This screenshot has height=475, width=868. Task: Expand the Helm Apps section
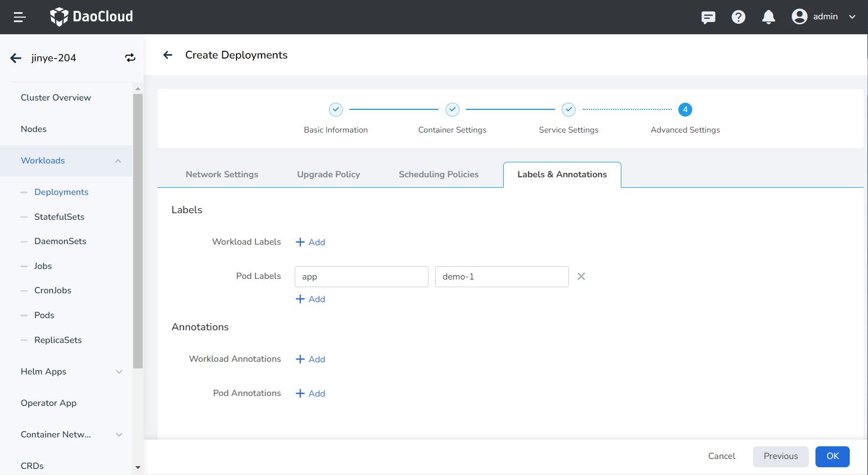(x=119, y=372)
